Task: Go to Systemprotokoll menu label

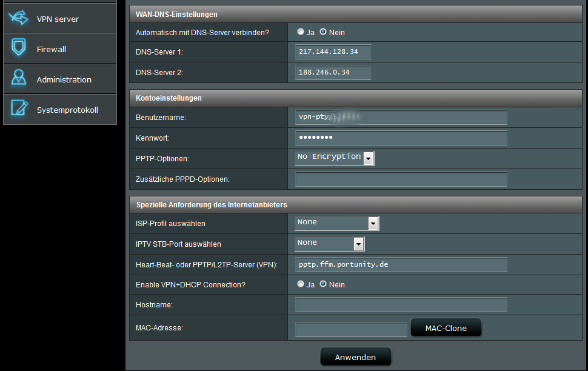Action: [67, 110]
